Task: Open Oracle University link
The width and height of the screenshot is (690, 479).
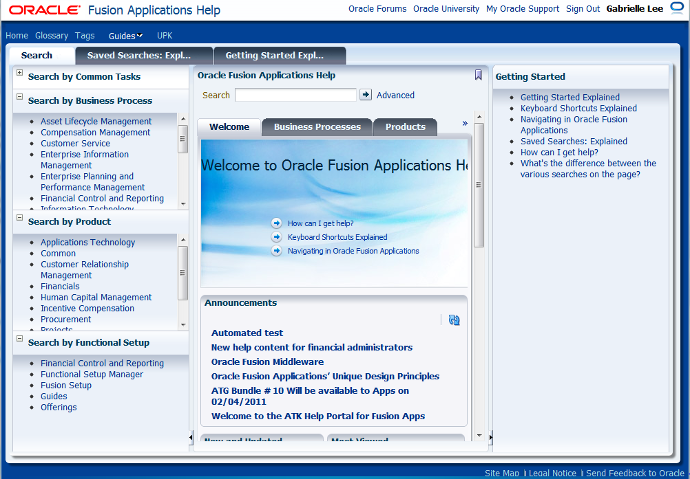Action: (x=446, y=9)
